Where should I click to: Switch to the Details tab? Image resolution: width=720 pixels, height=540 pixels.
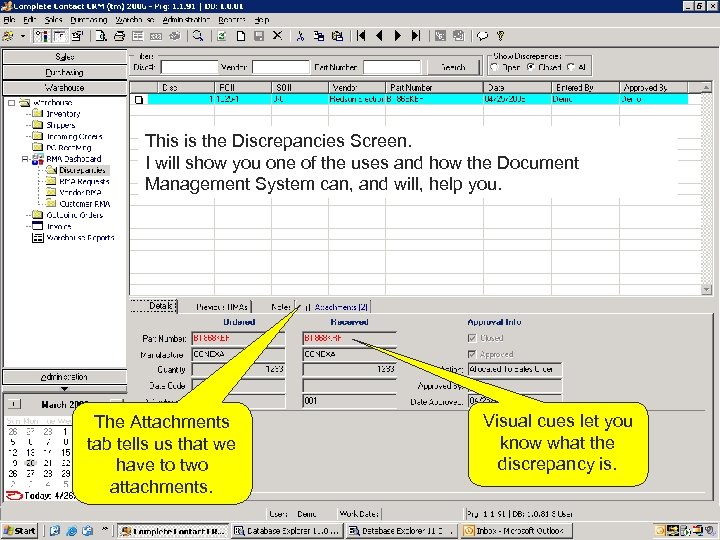coord(154,306)
